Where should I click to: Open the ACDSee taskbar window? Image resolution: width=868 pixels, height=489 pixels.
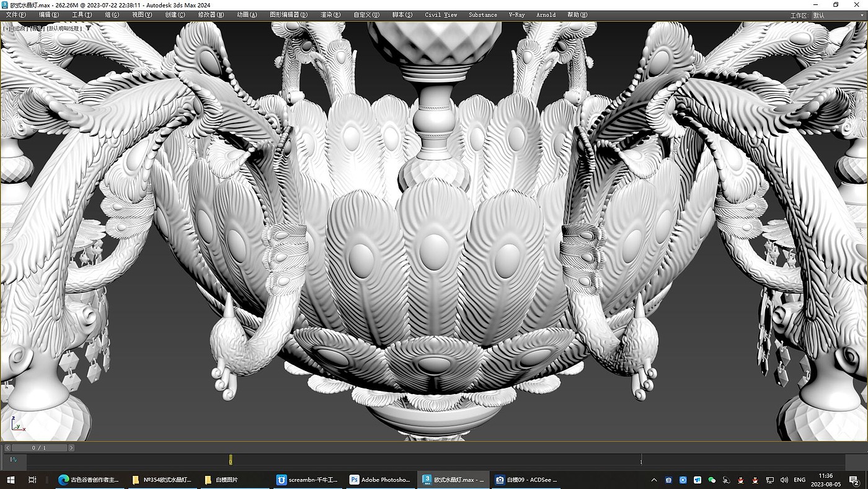(x=526, y=480)
